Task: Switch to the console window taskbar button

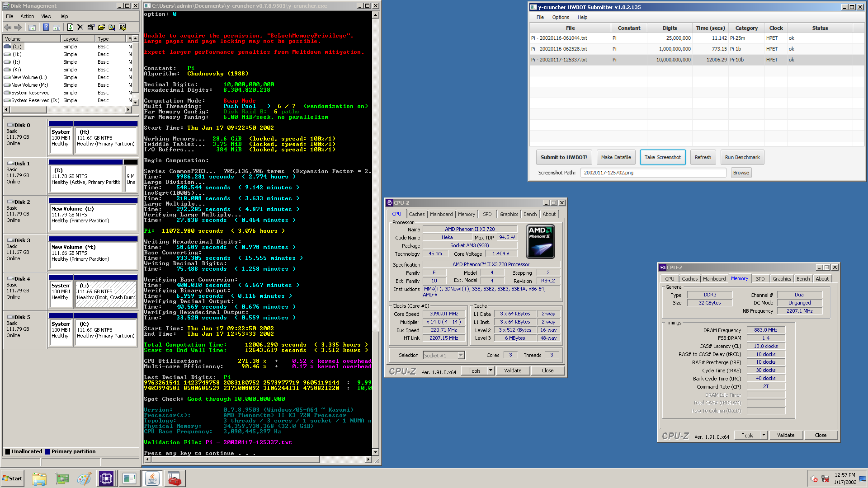Action: tap(129, 479)
